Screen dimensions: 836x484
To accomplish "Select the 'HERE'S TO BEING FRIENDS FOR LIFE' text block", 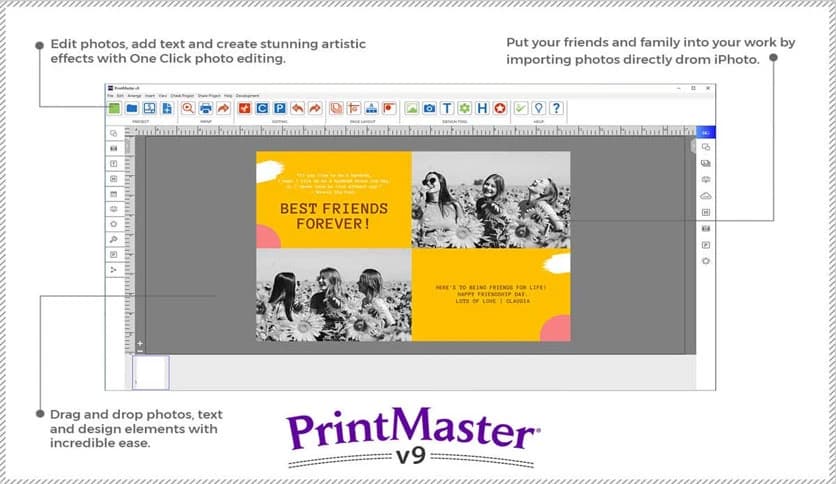I will tap(491, 294).
